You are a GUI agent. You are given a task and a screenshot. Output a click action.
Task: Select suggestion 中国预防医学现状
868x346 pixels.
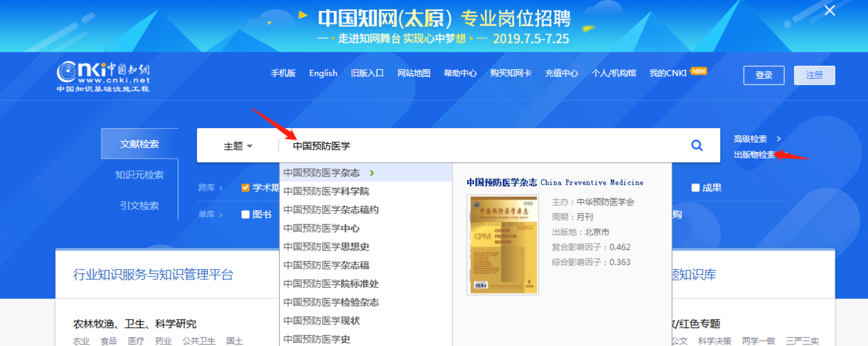[366, 322]
